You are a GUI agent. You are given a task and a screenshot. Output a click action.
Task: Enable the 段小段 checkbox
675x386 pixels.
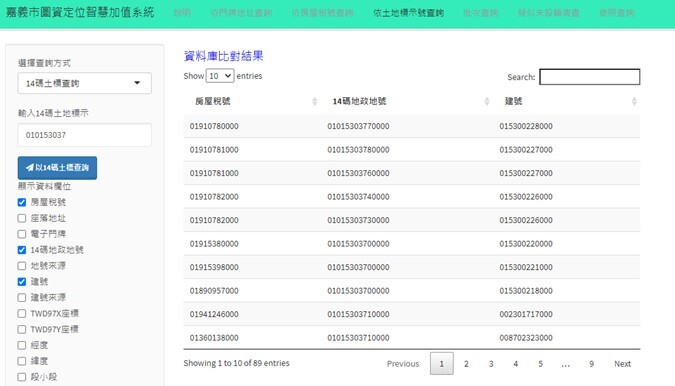tap(22, 377)
